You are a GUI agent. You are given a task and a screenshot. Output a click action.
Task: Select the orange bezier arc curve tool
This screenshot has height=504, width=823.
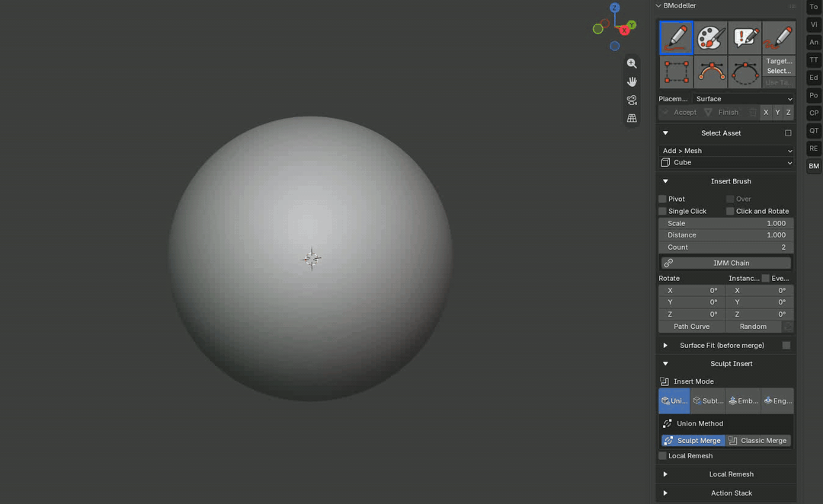coord(710,72)
